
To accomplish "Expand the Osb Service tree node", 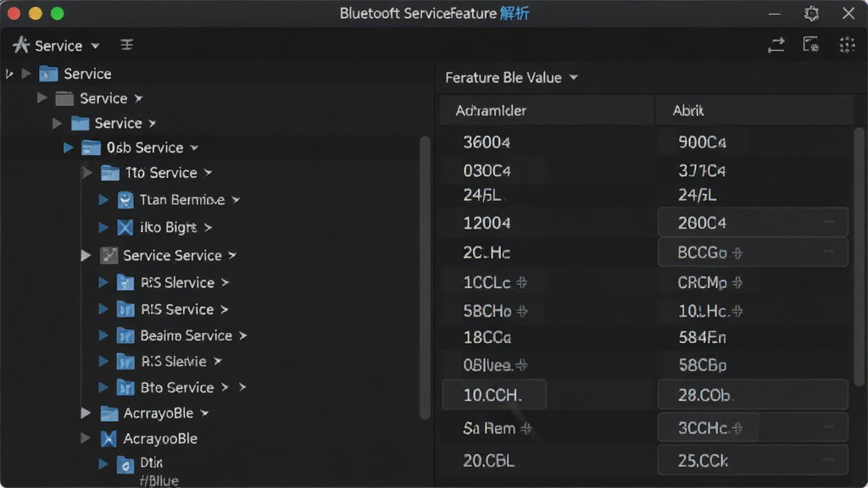I will point(69,147).
